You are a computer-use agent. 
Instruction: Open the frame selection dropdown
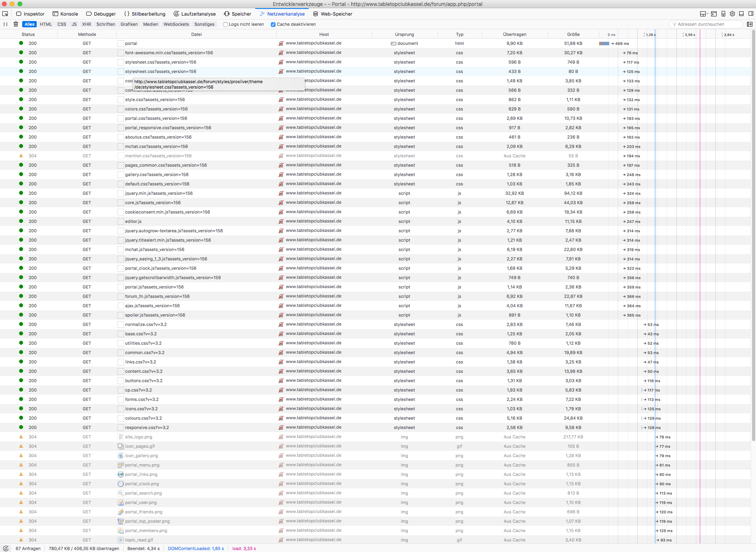pos(704,14)
